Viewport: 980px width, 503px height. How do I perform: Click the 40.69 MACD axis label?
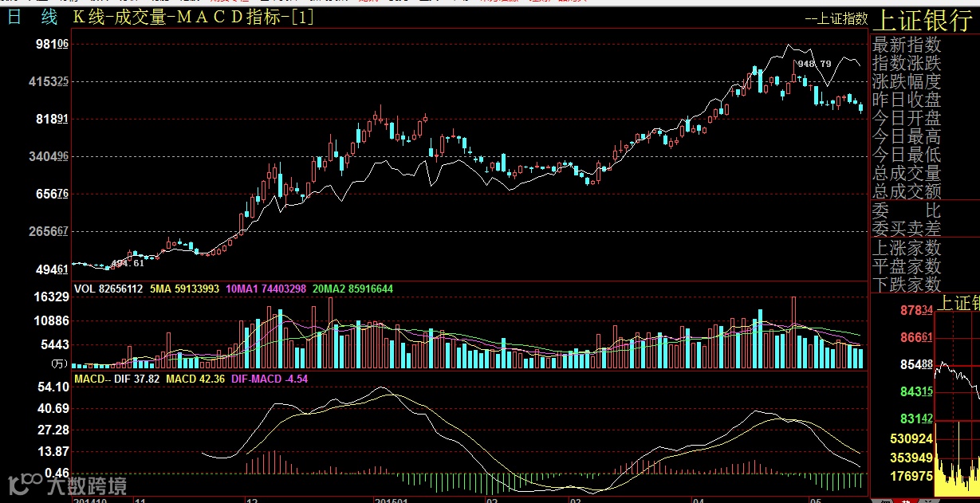(x=52, y=408)
